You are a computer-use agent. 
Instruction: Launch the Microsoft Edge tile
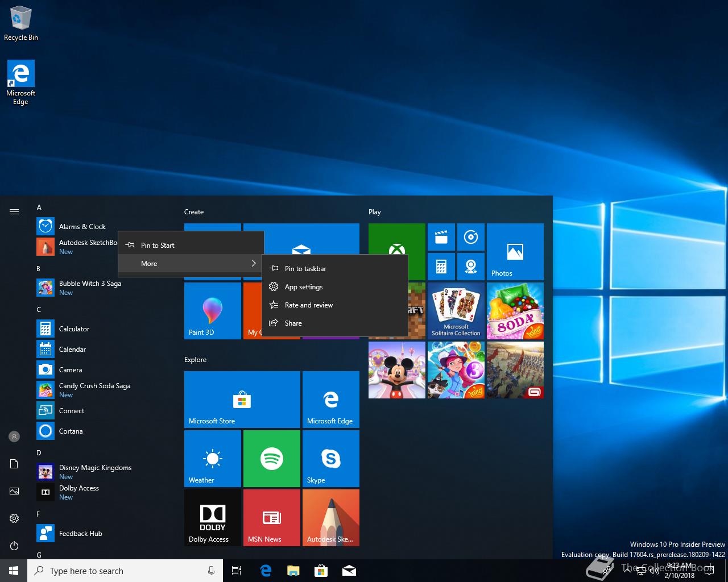[x=331, y=400]
